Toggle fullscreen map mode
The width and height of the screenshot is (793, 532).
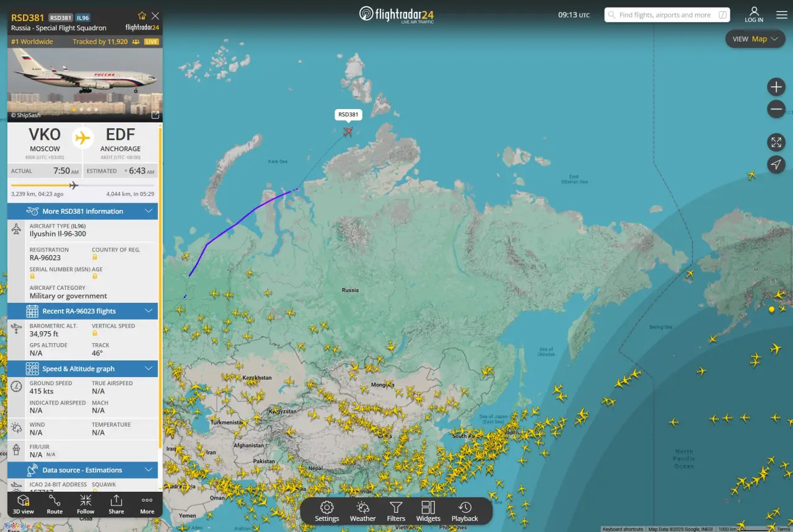coord(776,142)
